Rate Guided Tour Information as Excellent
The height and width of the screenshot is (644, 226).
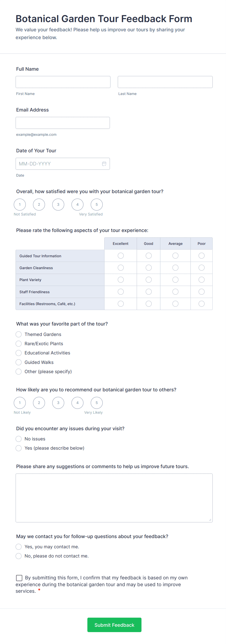121,256
